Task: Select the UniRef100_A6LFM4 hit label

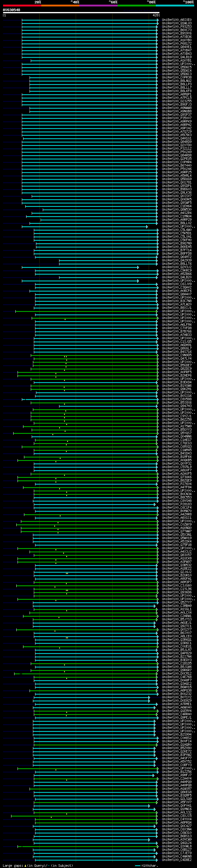Action: click(176, 325)
